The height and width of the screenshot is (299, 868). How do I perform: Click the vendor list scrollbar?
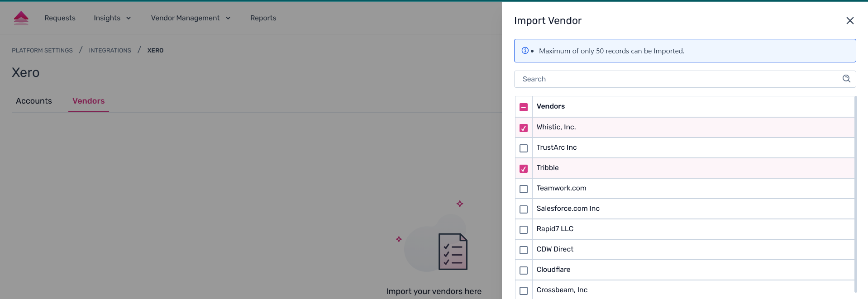click(x=855, y=194)
